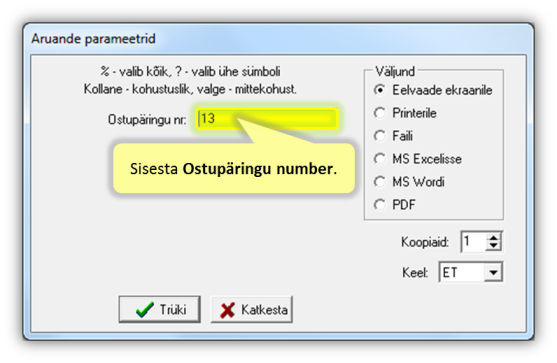This screenshot has height=363, width=557.
Task: Click the Keel combo box showing ET
Action: (x=471, y=272)
